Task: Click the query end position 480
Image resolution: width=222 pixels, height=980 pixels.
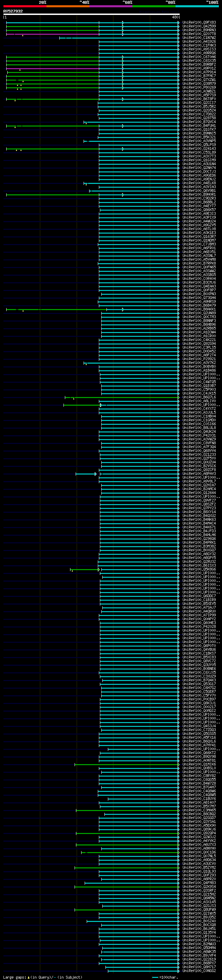Action: pyautogui.click(x=175, y=17)
